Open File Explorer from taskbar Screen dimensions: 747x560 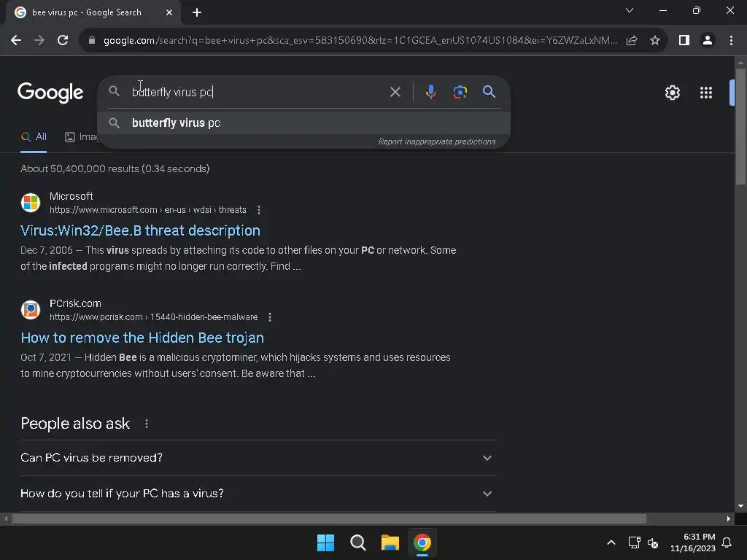coord(390,542)
